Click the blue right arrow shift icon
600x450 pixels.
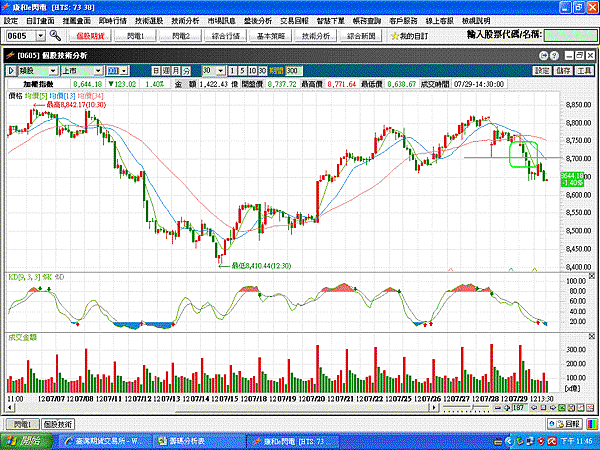tap(553, 408)
